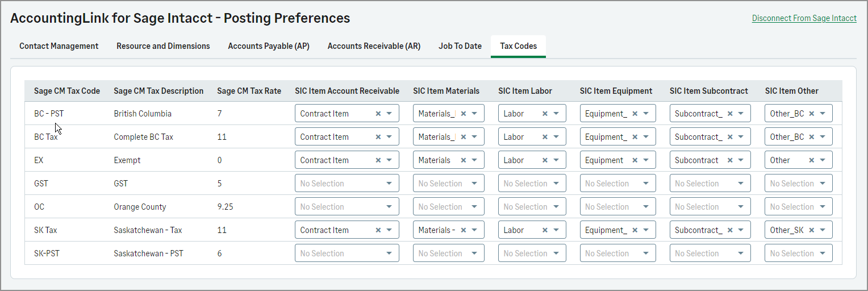Select the Sage CM Tax Rate header
868x291 pixels.
click(x=249, y=91)
